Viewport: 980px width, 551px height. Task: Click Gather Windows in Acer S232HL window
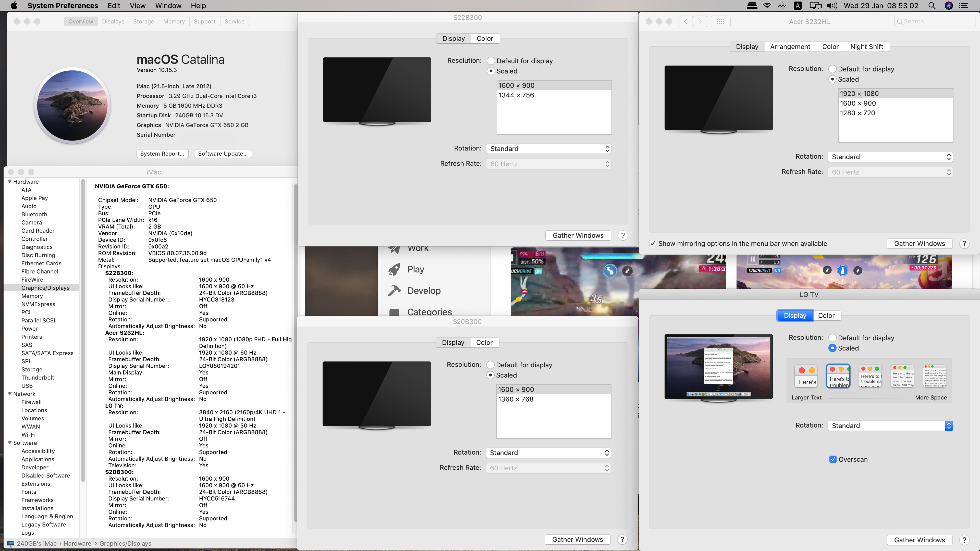point(920,244)
